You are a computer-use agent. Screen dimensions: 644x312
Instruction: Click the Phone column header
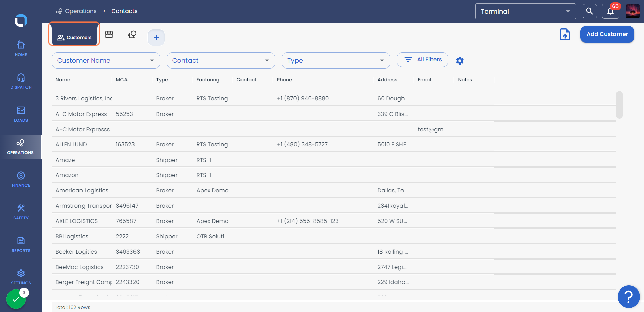(284, 80)
